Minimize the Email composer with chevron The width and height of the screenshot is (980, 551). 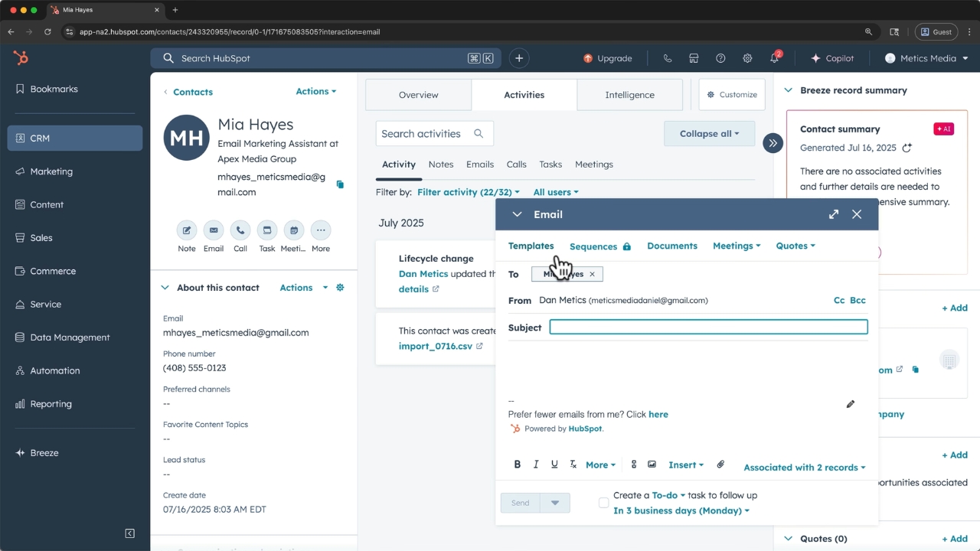click(x=517, y=214)
